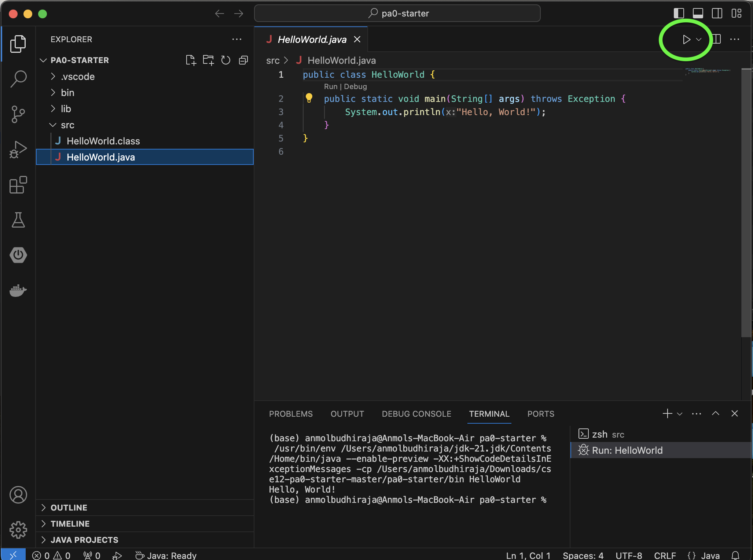Open Source Control view icon
The image size is (753, 560).
point(18,114)
